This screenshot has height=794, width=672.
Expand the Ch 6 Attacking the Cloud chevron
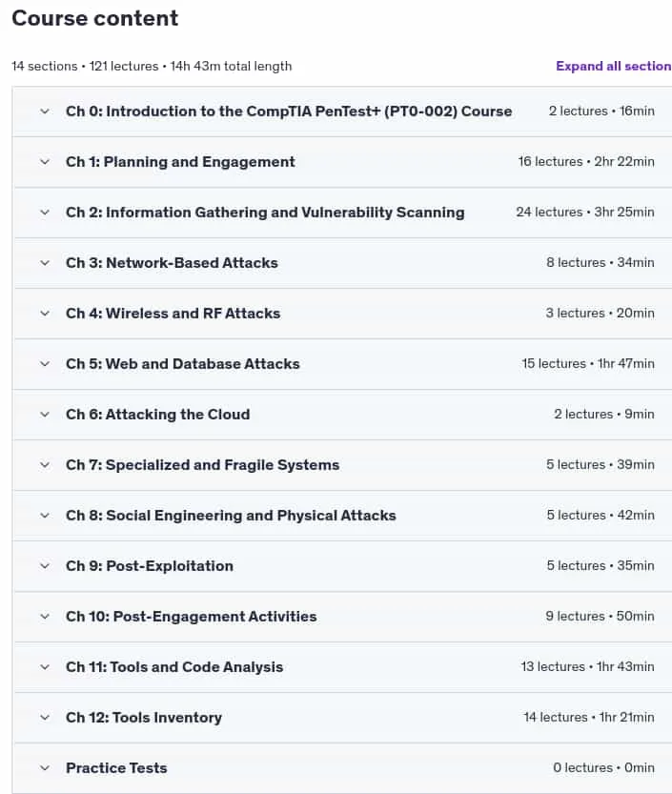point(45,415)
